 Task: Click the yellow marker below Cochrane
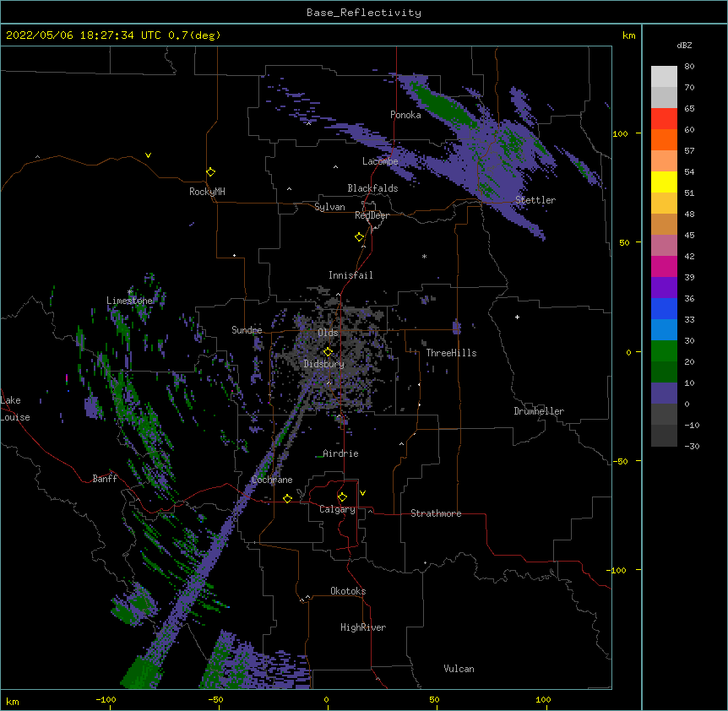287,499
